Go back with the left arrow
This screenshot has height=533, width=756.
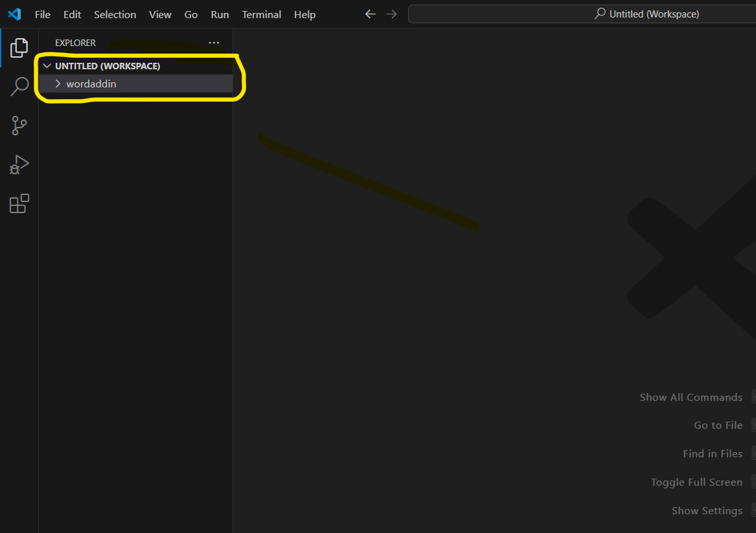click(370, 14)
